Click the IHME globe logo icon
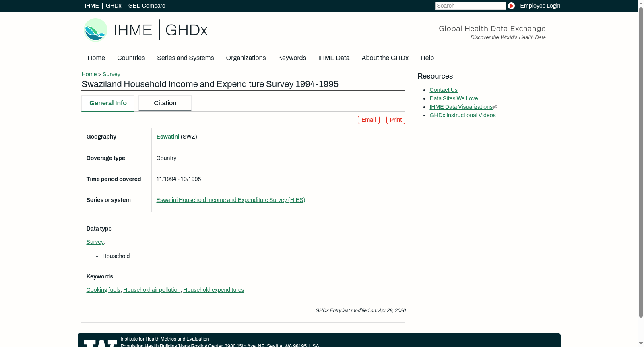 (95, 30)
